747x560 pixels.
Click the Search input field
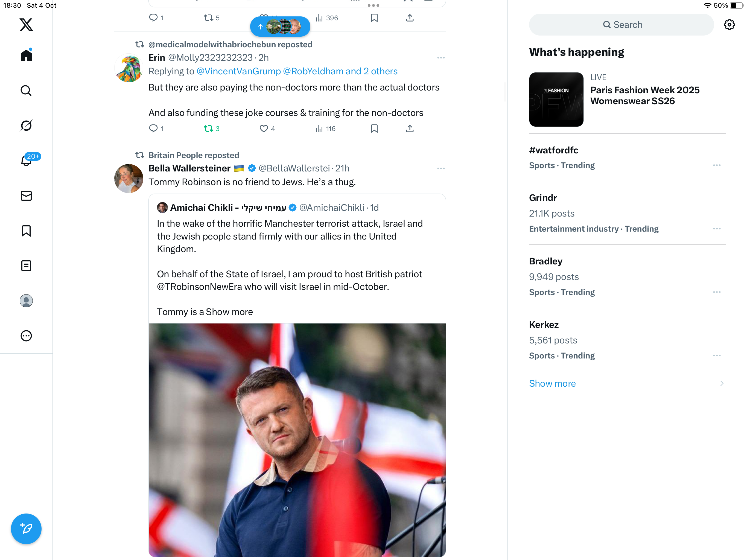pyautogui.click(x=621, y=25)
